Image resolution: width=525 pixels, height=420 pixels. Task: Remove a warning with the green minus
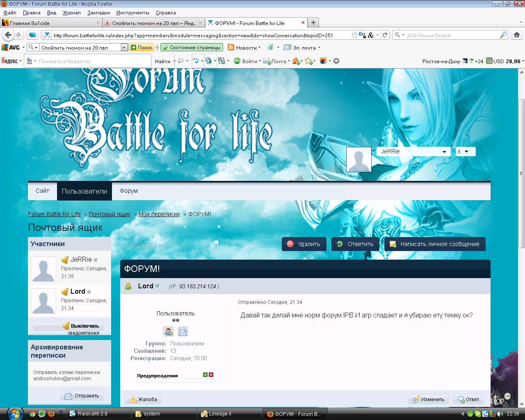(205, 374)
